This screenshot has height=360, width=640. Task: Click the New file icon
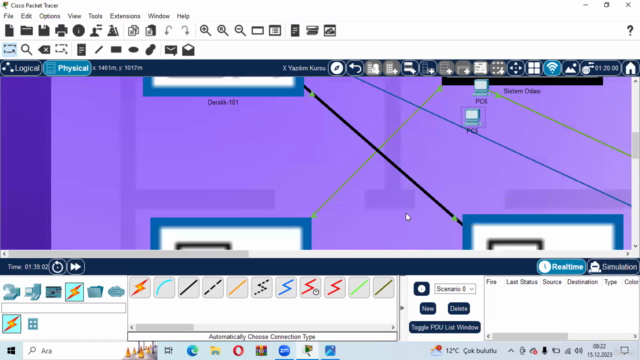click(x=9, y=31)
